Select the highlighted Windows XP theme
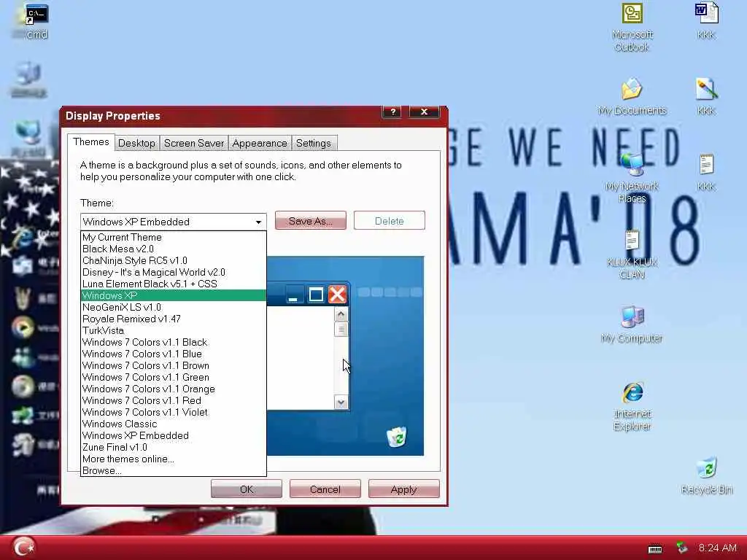Screen dimensions: 747x560 point(174,295)
